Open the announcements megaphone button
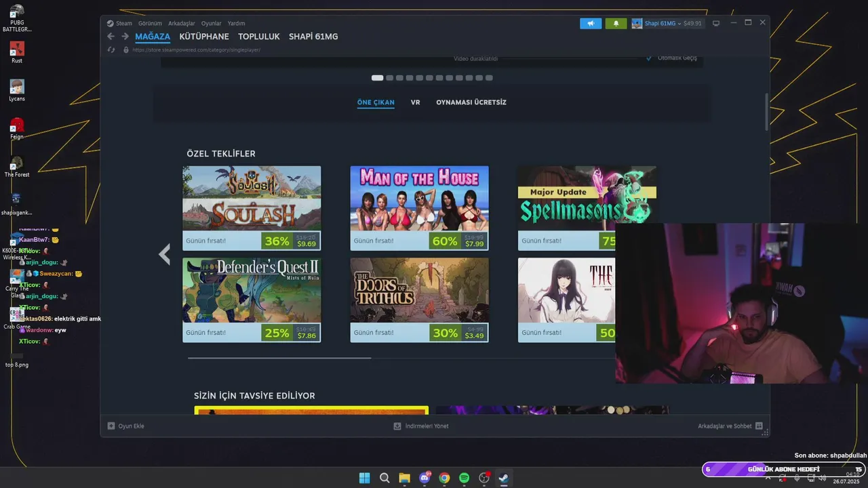Screen dimensions: 868x488 click(x=591, y=23)
